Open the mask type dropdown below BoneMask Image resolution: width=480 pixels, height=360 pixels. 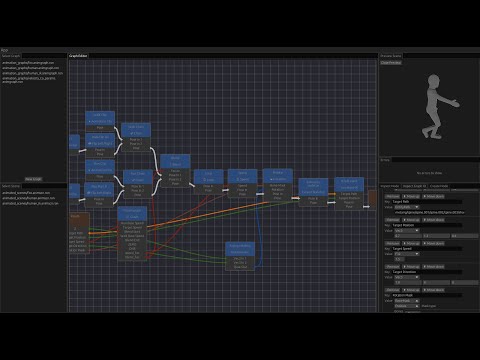click(407, 306)
